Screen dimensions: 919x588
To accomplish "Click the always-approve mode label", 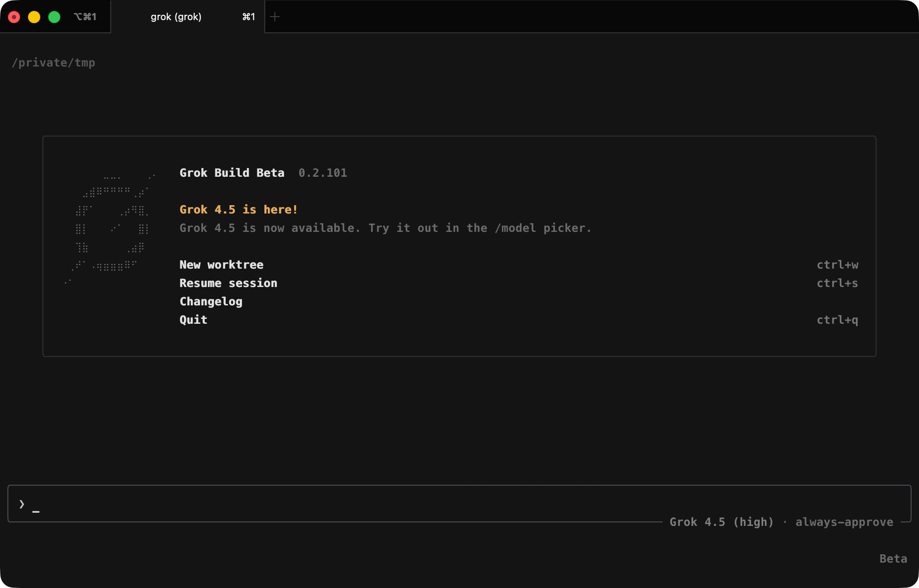I will point(844,522).
